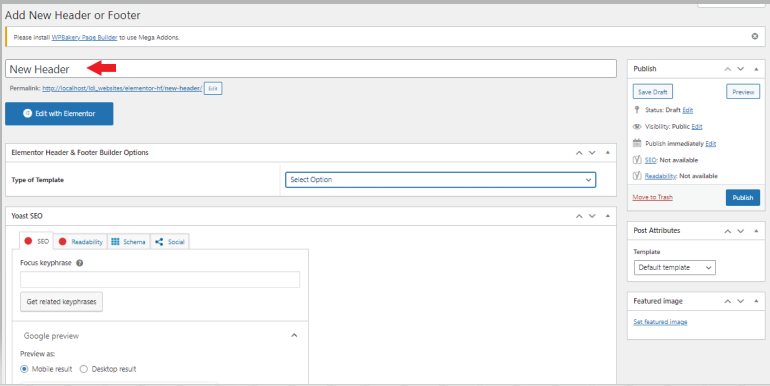770x386 pixels.
Task: Click Edit with Elementor button
Action: 59,113
